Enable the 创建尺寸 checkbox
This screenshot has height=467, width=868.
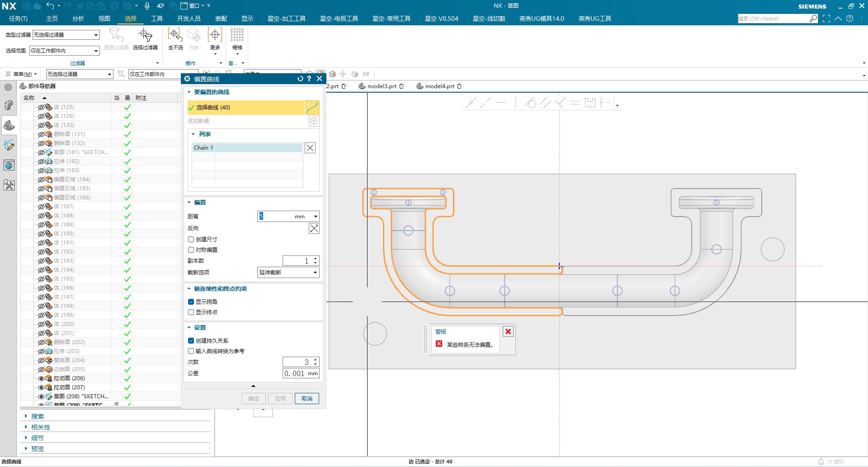click(x=191, y=239)
